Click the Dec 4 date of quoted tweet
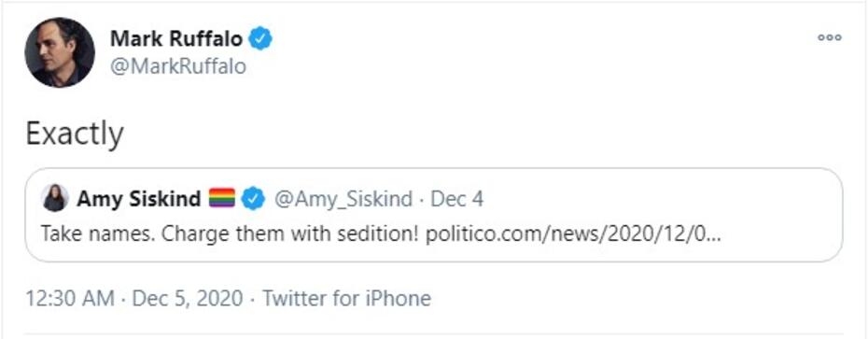The height and width of the screenshot is (339, 868). click(456, 199)
